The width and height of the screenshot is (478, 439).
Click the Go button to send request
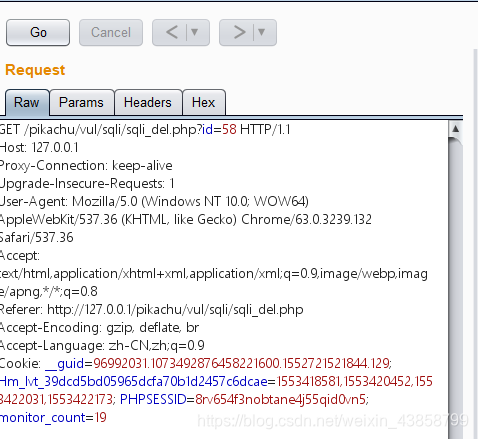point(38,32)
